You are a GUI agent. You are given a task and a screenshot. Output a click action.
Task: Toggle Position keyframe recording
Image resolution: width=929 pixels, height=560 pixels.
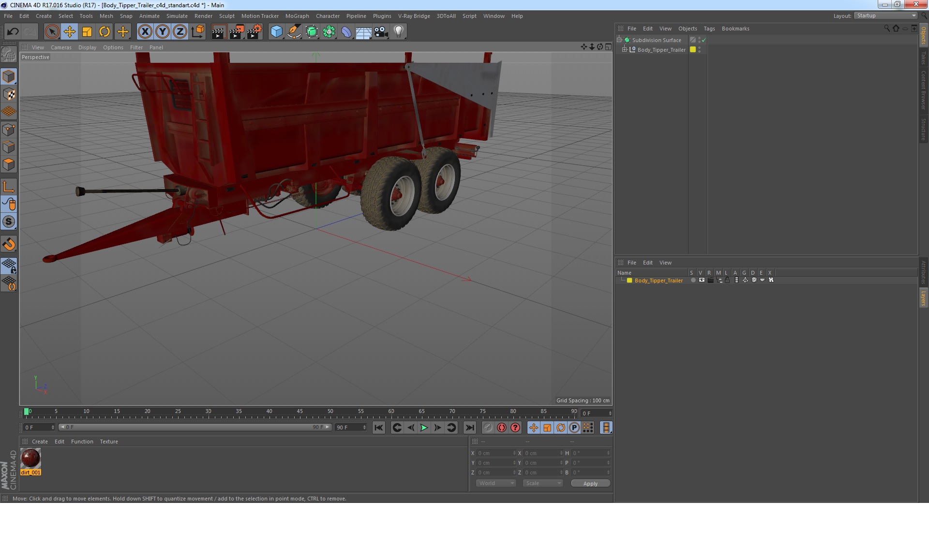533,427
